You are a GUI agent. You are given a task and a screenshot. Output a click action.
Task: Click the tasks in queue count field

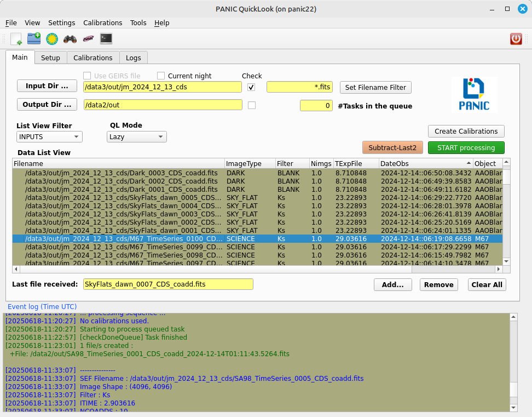316,106
